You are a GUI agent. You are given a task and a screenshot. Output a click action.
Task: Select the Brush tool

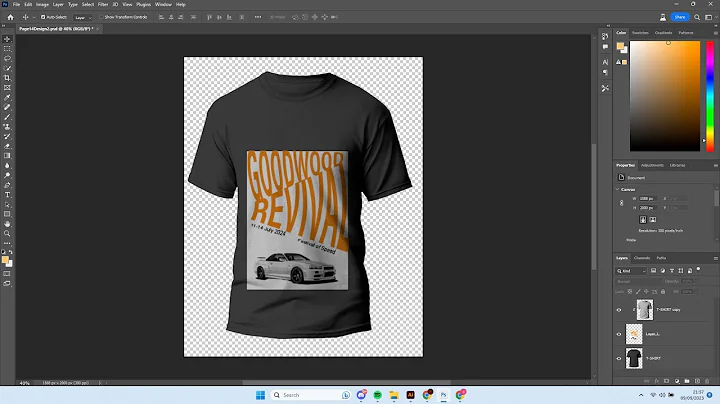click(x=7, y=117)
